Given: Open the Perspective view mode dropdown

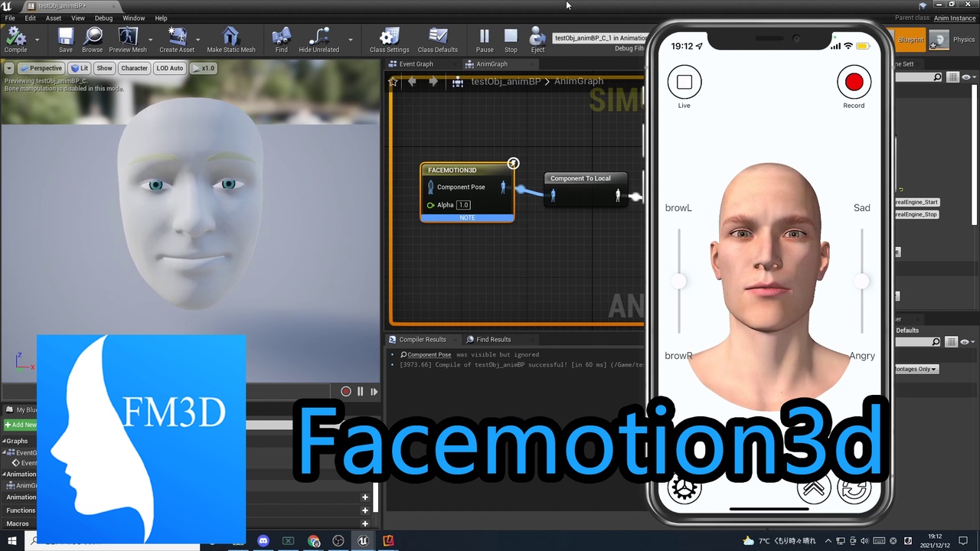Looking at the screenshot, I should pyautogui.click(x=41, y=68).
